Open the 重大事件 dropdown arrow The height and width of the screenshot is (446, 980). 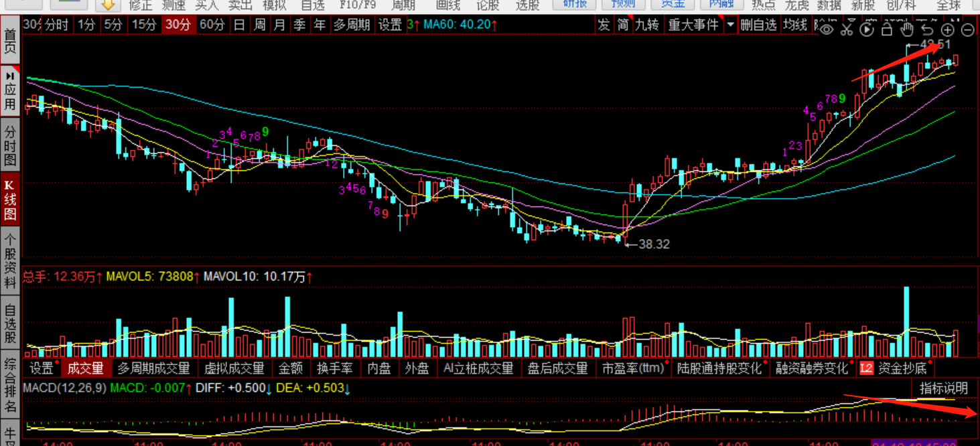[x=729, y=25]
